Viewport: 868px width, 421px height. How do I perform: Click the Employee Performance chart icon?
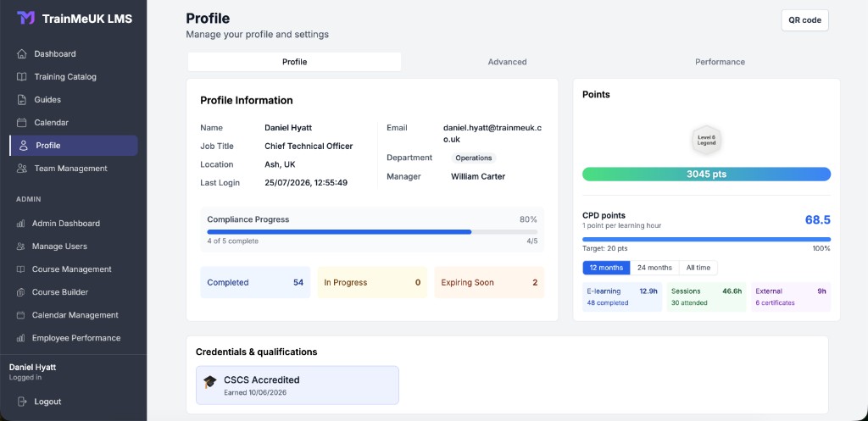coord(20,338)
